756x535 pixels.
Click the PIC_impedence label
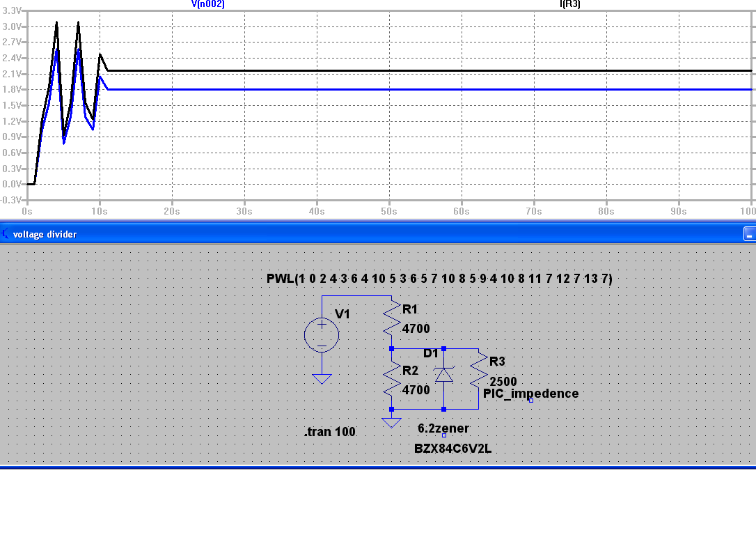tap(531, 394)
